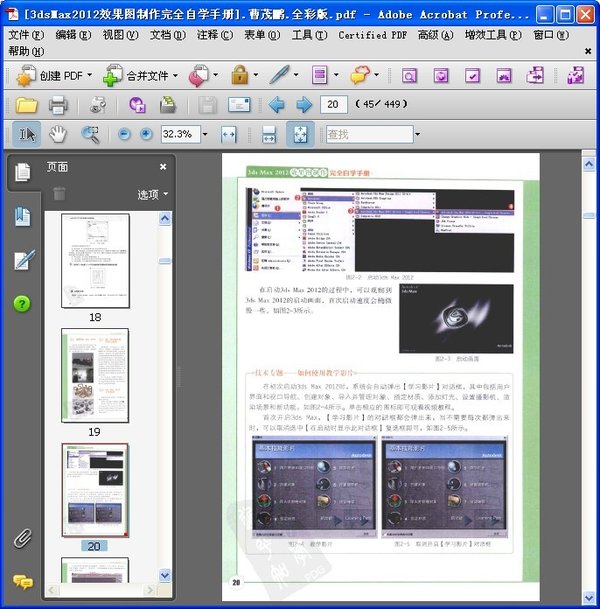This screenshot has width=600, height=609.
Task: Toggle the Select text tool
Action: click(27, 134)
